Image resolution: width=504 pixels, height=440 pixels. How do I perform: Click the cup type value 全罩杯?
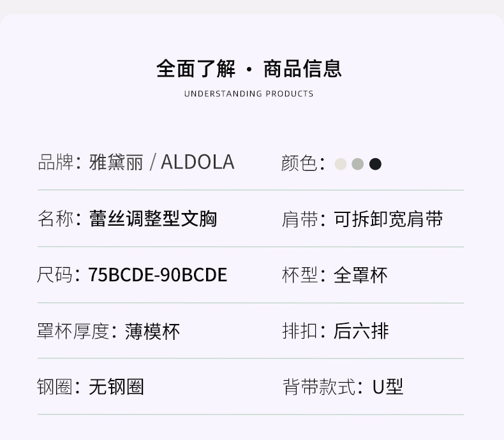click(x=360, y=275)
